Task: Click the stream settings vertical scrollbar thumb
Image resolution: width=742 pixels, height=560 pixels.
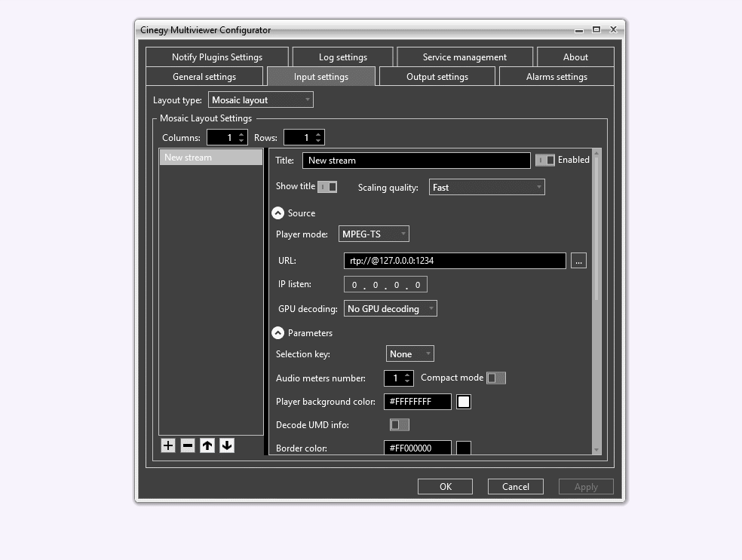Action: [596, 229]
